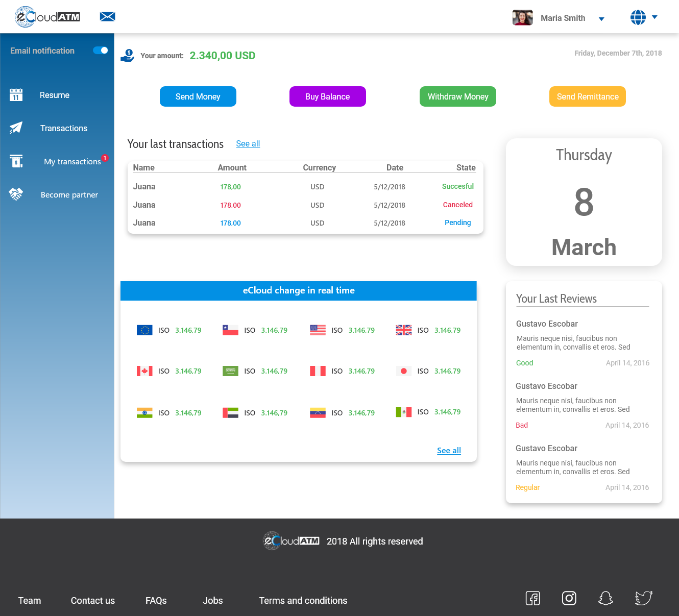This screenshot has height=616, width=679.
Task: Select the Succesful transaction row status
Action: (458, 187)
